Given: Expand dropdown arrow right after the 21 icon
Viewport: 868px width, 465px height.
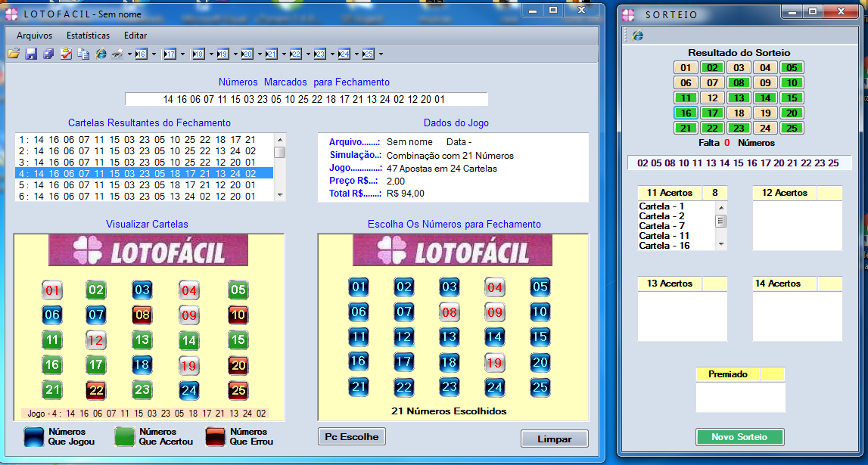Looking at the screenshot, I should (x=284, y=54).
